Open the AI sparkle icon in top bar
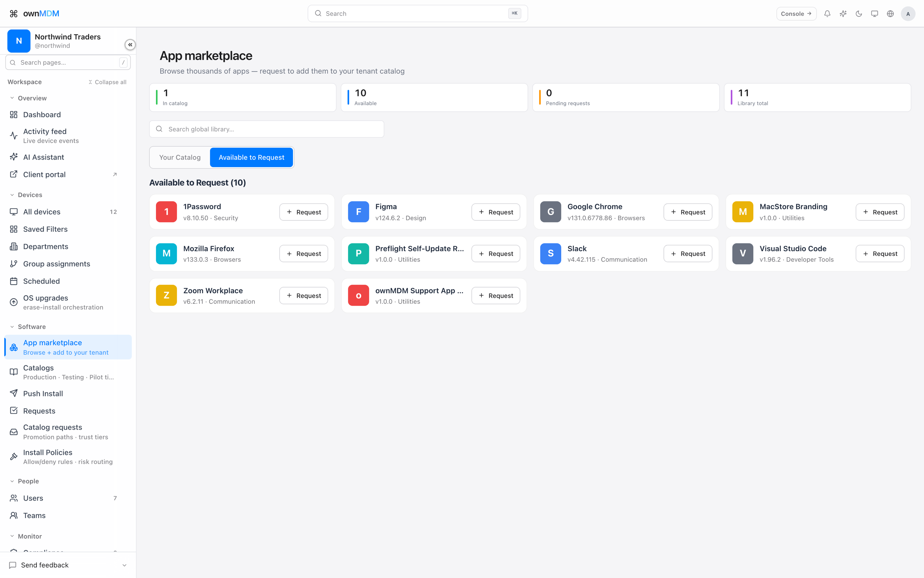Image resolution: width=924 pixels, height=578 pixels. coord(843,14)
